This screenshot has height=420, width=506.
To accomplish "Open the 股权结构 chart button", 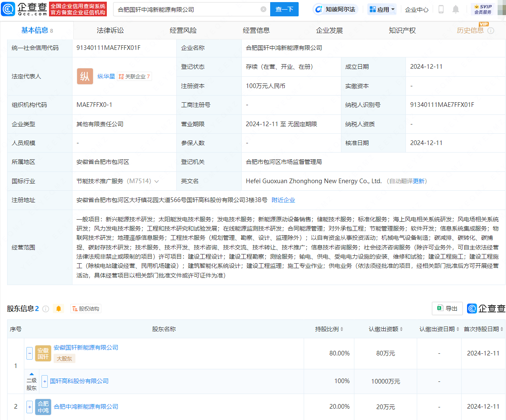I will coord(86,309).
